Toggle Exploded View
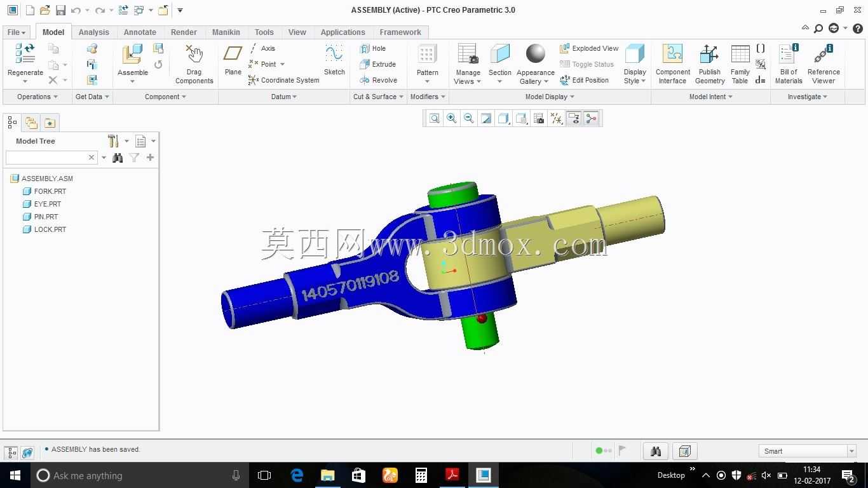This screenshot has height=488, width=868. pyautogui.click(x=589, y=48)
